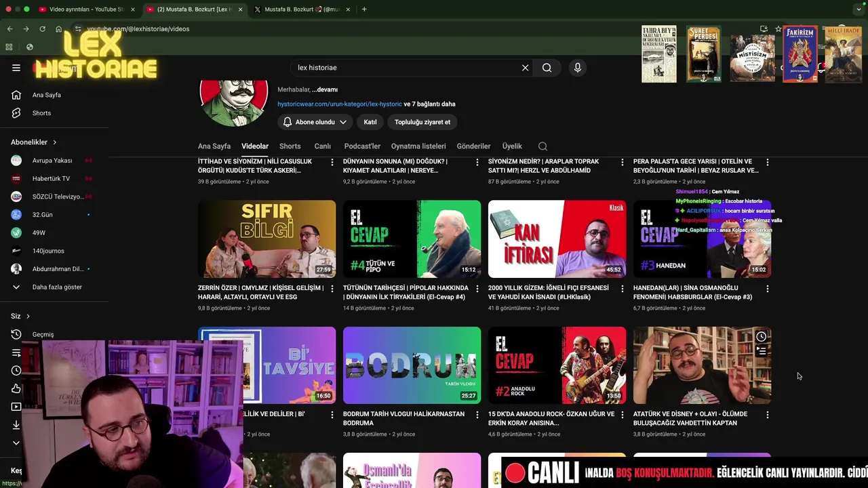
Task: Switch to the Canlı tab
Action: click(x=322, y=146)
